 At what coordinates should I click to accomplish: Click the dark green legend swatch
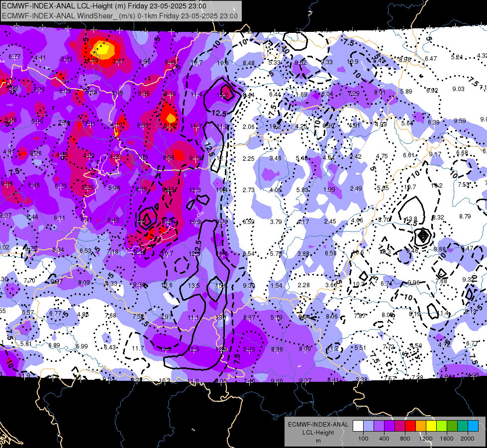pyautogui.click(x=452, y=426)
